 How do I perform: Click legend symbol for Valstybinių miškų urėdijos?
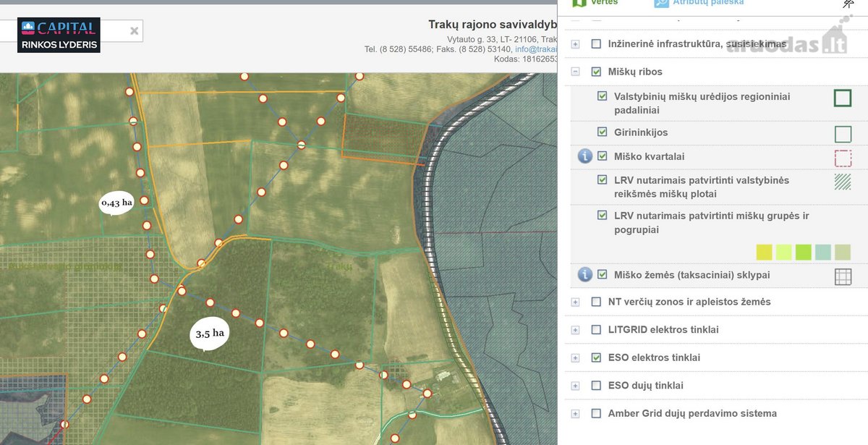[842, 98]
